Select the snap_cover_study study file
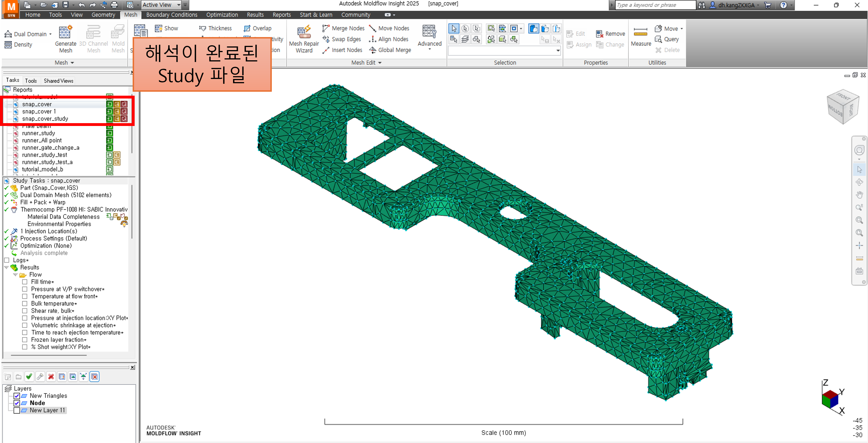Image resolution: width=868 pixels, height=443 pixels. pos(45,119)
